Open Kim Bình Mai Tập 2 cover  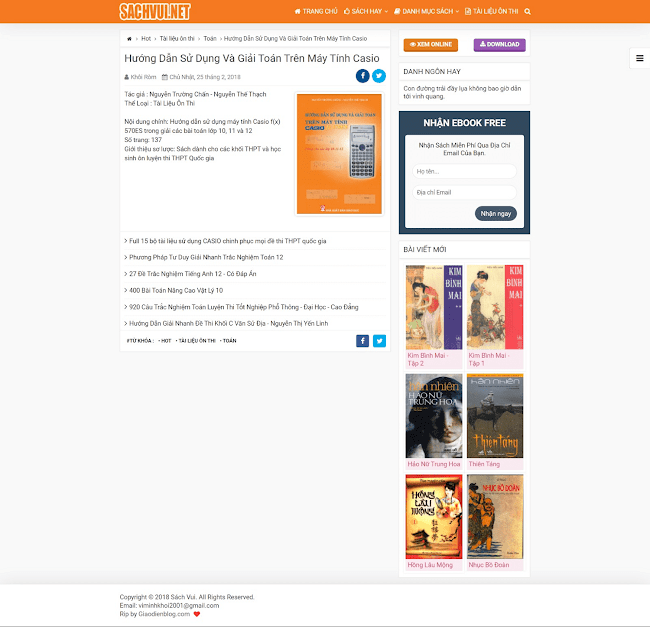[434, 307]
